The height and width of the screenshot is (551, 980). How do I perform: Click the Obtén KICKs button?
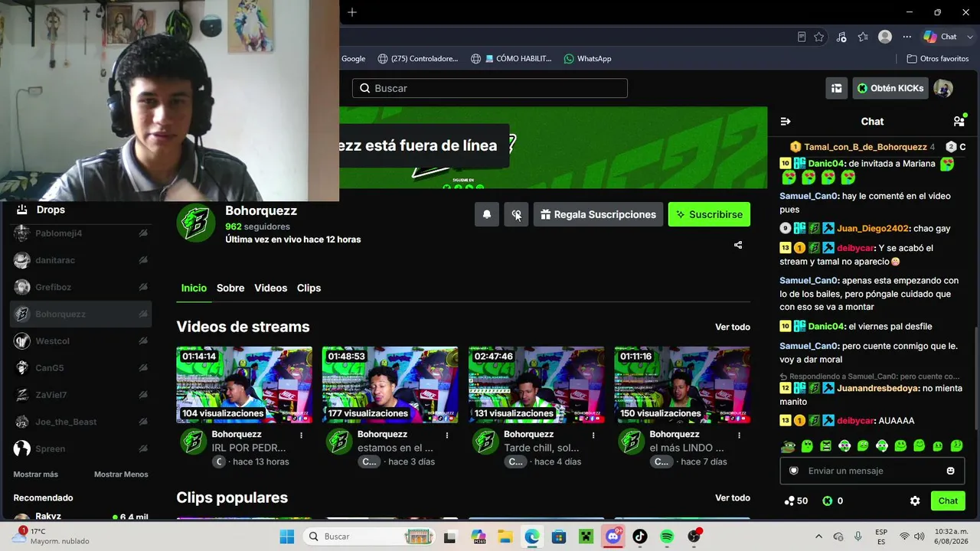(x=890, y=88)
